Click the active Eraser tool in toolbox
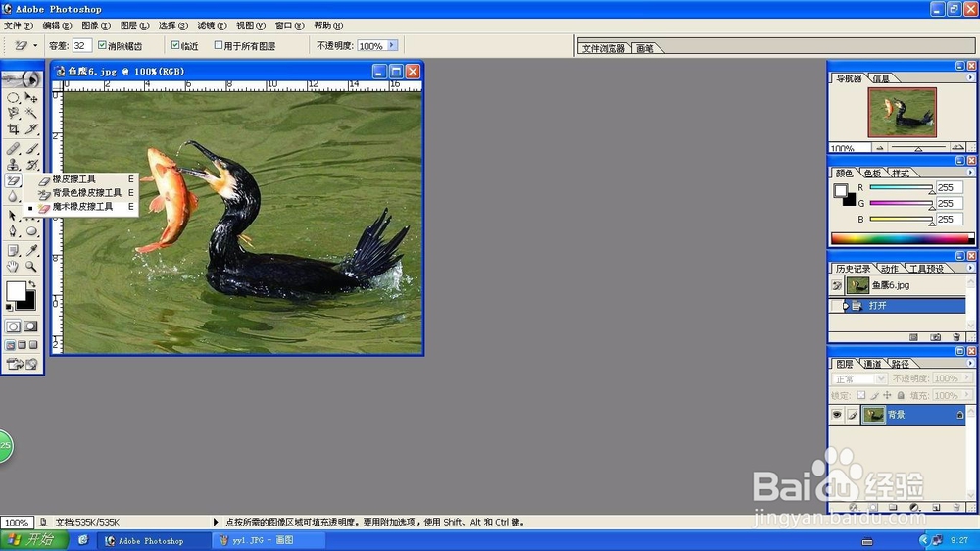The width and height of the screenshot is (980, 551). 13,180
